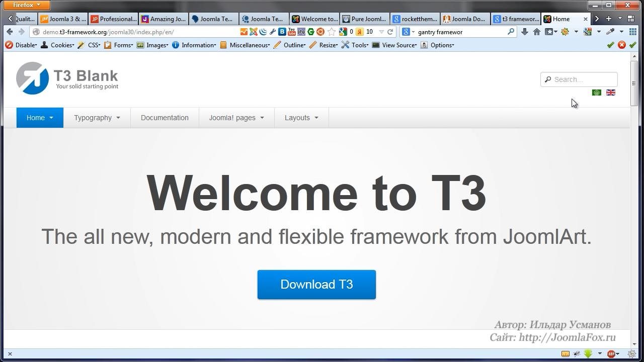Open the Disable menu in developer toolbar
The image size is (644, 362).
21,45
